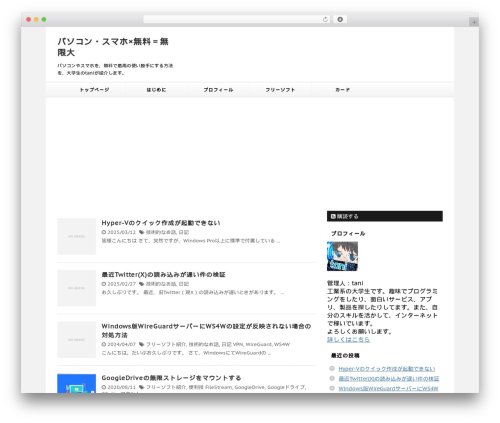This screenshot has width=500, height=423.
Task: Click the 購読する RSS subscribe button
Action: [x=385, y=216]
